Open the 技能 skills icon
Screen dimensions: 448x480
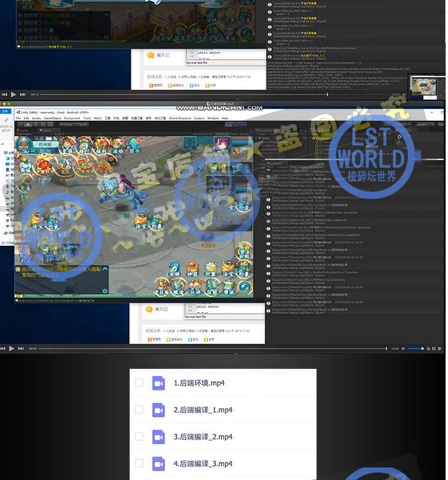click(212, 287)
